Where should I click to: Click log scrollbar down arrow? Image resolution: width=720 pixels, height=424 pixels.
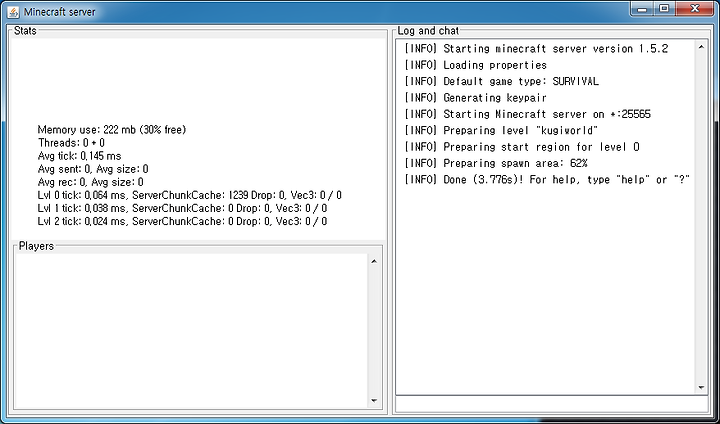(x=701, y=387)
